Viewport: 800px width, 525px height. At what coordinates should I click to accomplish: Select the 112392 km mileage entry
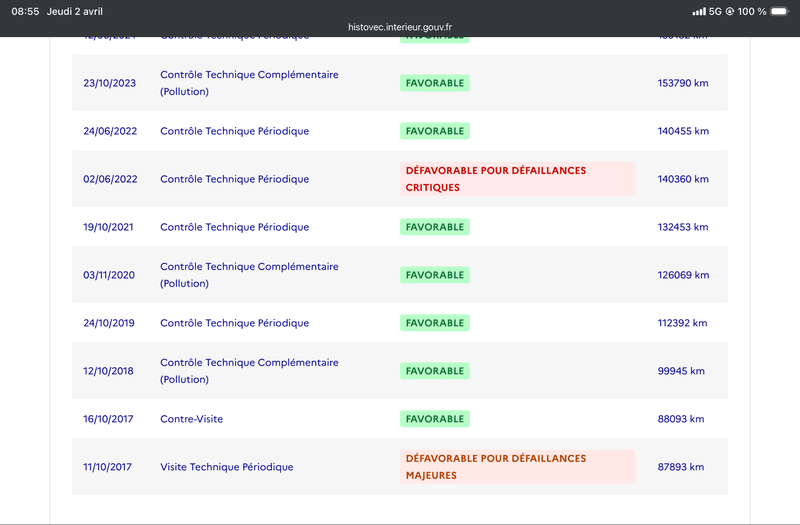click(682, 323)
